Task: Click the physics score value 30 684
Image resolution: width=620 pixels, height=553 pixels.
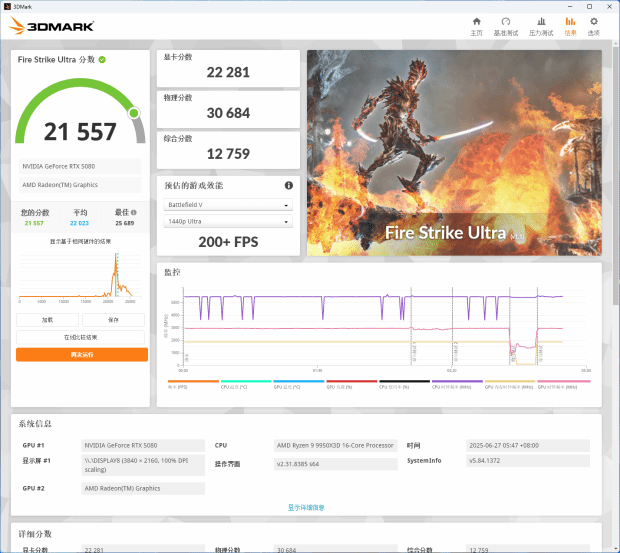Action: pos(228,113)
